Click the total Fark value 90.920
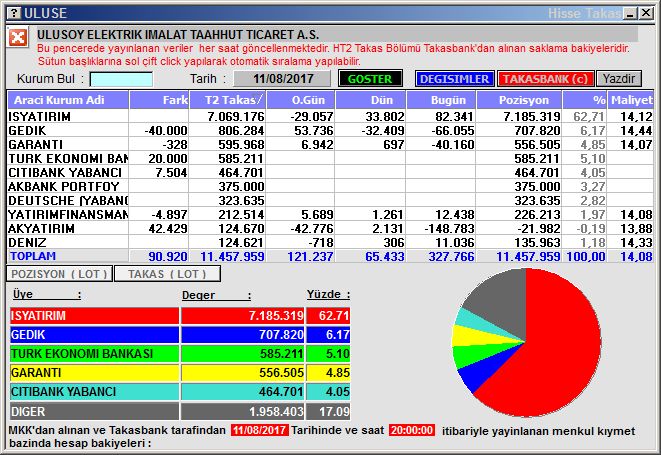Image resolution: width=661 pixels, height=455 pixels. 168,256
